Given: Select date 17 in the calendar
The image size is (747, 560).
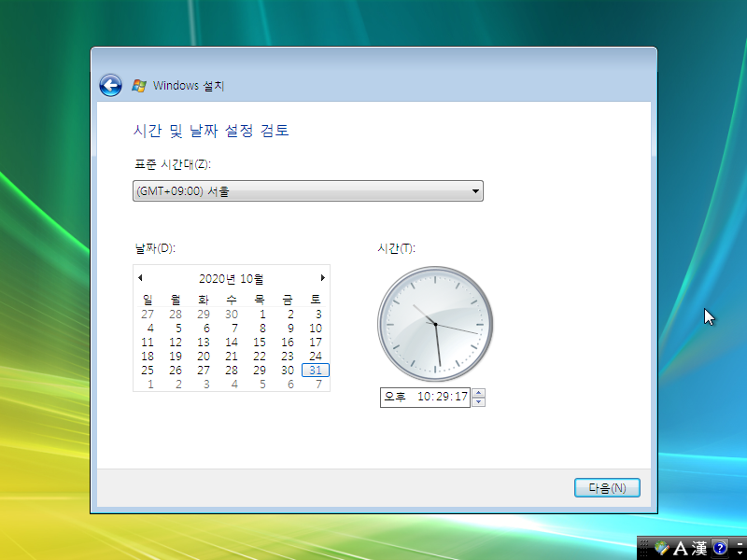Looking at the screenshot, I should tap(316, 343).
